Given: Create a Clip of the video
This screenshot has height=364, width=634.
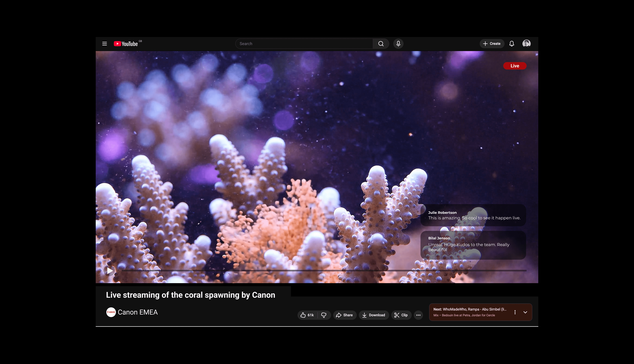Looking at the screenshot, I should [x=401, y=315].
